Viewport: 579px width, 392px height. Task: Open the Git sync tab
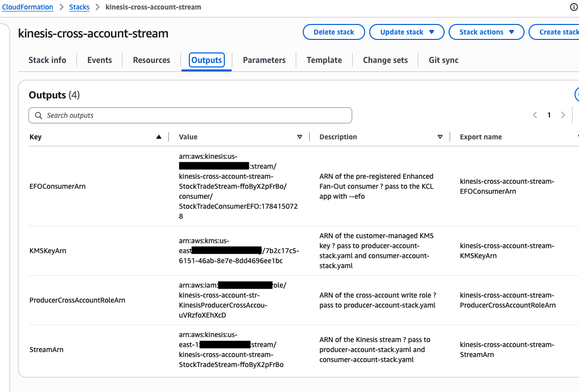(444, 60)
